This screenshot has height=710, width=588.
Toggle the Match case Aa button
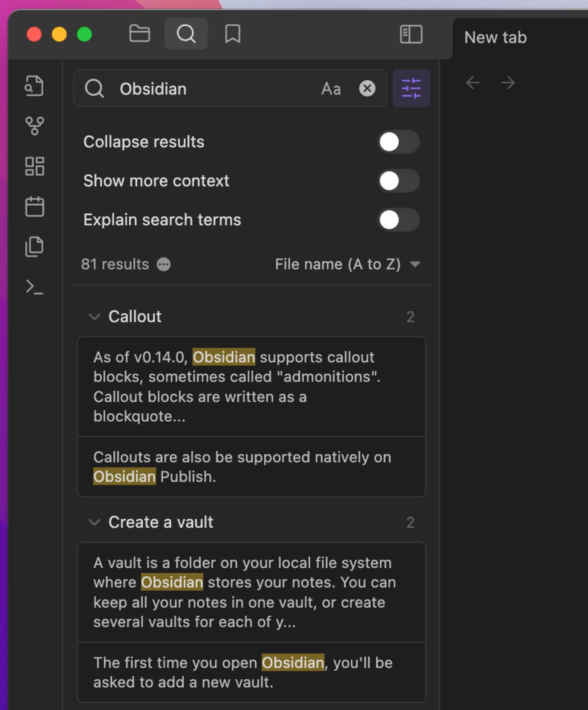click(331, 89)
